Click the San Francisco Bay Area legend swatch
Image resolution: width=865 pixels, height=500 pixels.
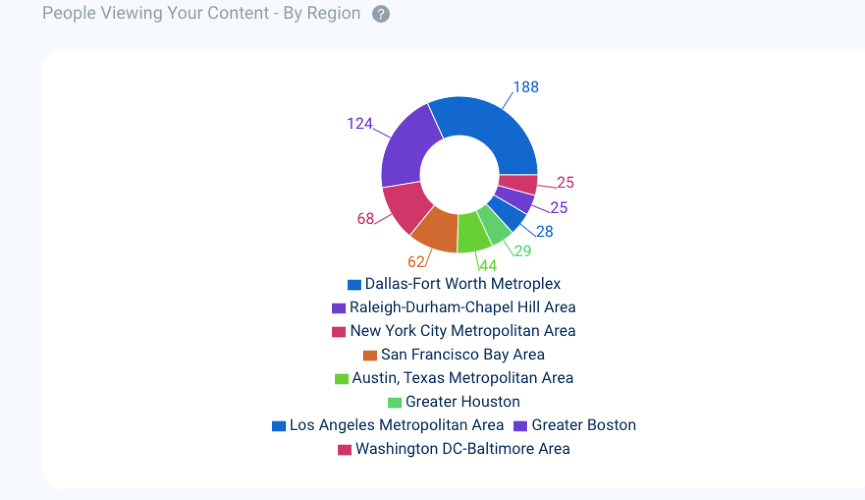point(370,355)
